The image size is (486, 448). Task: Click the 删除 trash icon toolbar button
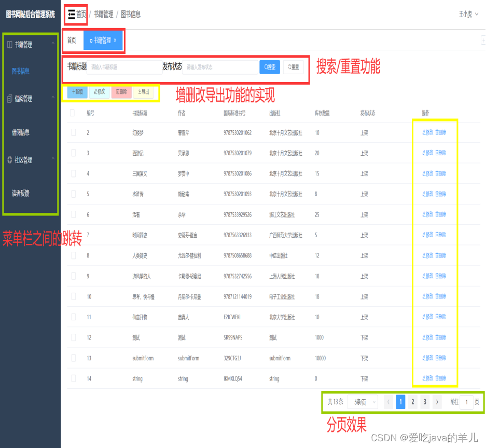(117, 92)
